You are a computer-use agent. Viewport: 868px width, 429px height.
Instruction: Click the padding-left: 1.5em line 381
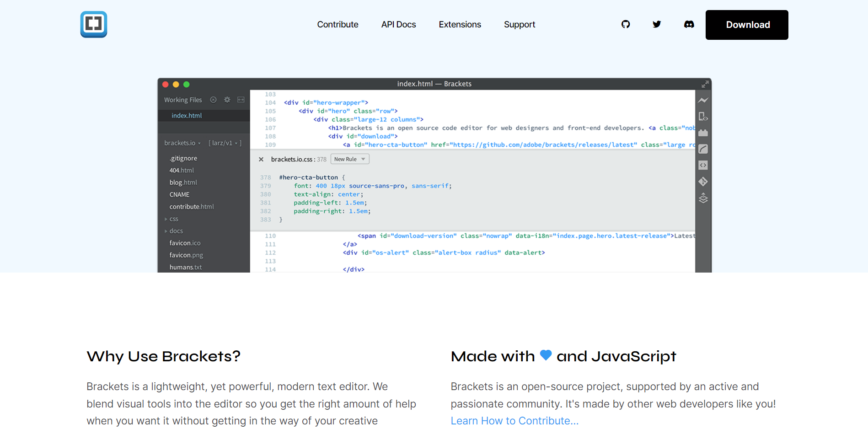click(330, 203)
